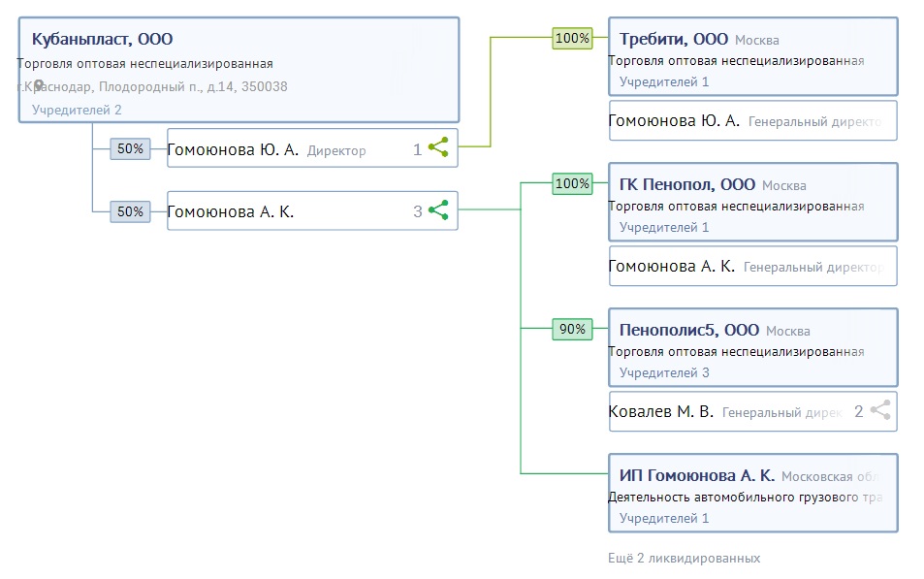924x579 pixels.
Task: Click 50% badge beside Гомоюнова Ю. А.
Action: tap(130, 148)
